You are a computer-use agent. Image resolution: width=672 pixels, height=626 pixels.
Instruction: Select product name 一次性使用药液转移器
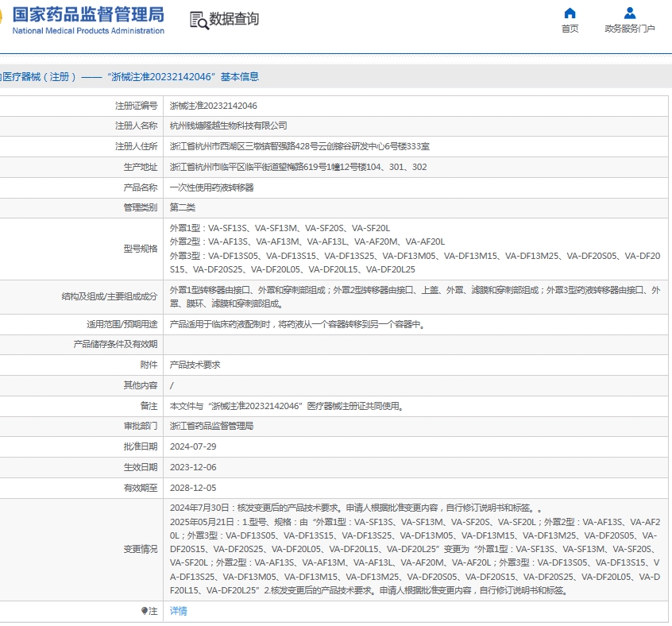212,187
